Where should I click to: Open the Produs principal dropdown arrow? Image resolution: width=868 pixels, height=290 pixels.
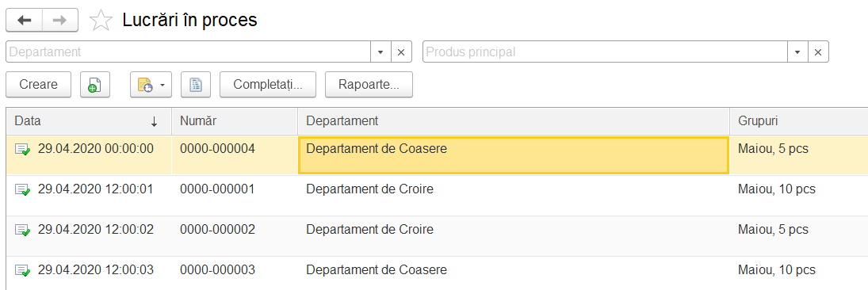pos(797,52)
